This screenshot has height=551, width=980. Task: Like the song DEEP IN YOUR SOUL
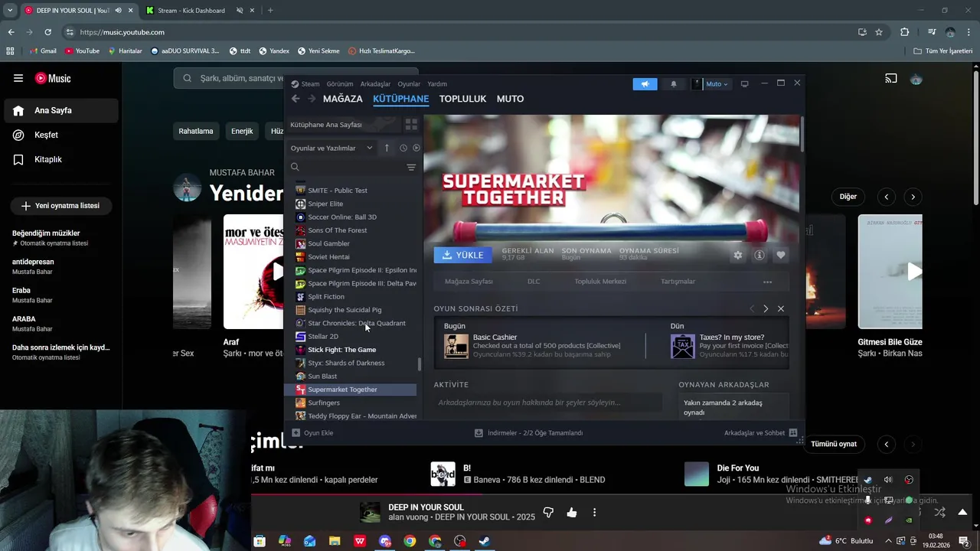click(572, 513)
